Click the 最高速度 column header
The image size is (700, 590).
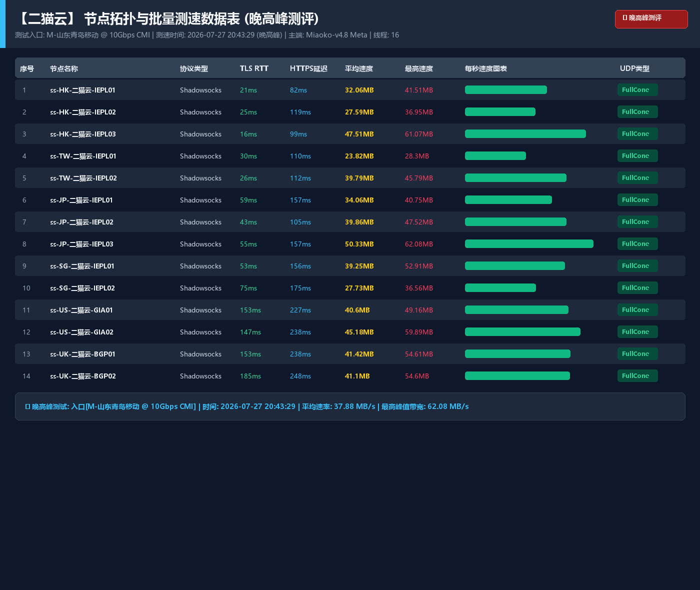(419, 68)
